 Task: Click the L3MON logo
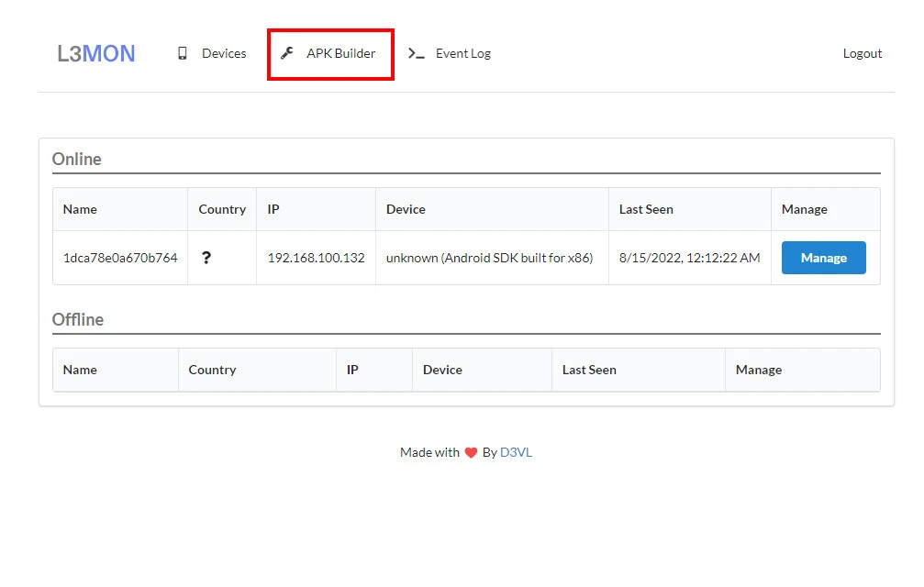click(x=95, y=53)
